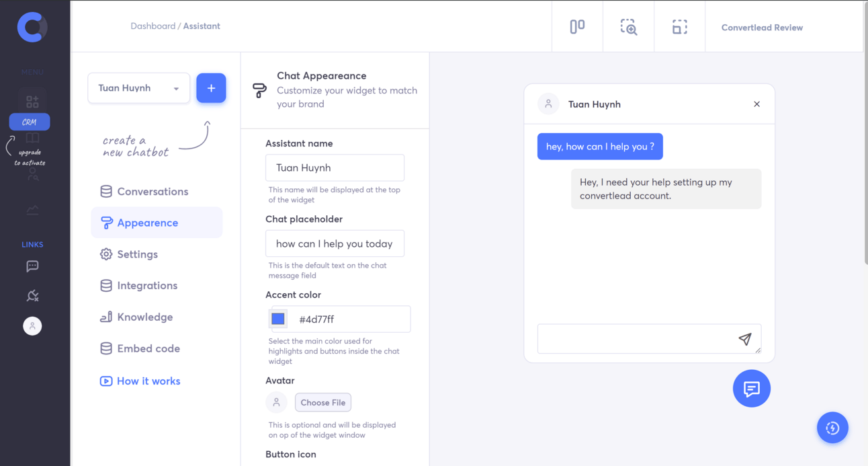Click Choose File for avatar
The image size is (868, 466).
coord(323,403)
